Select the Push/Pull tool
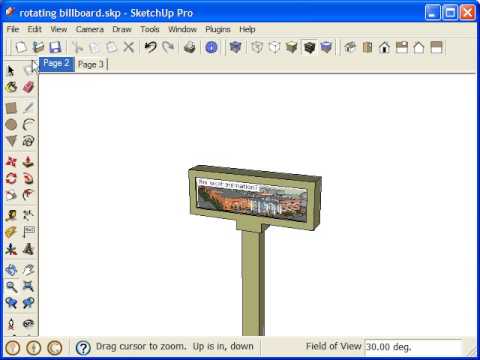Viewport: 480px width, 360px height. pyautogui.click(x=29, y=162)
